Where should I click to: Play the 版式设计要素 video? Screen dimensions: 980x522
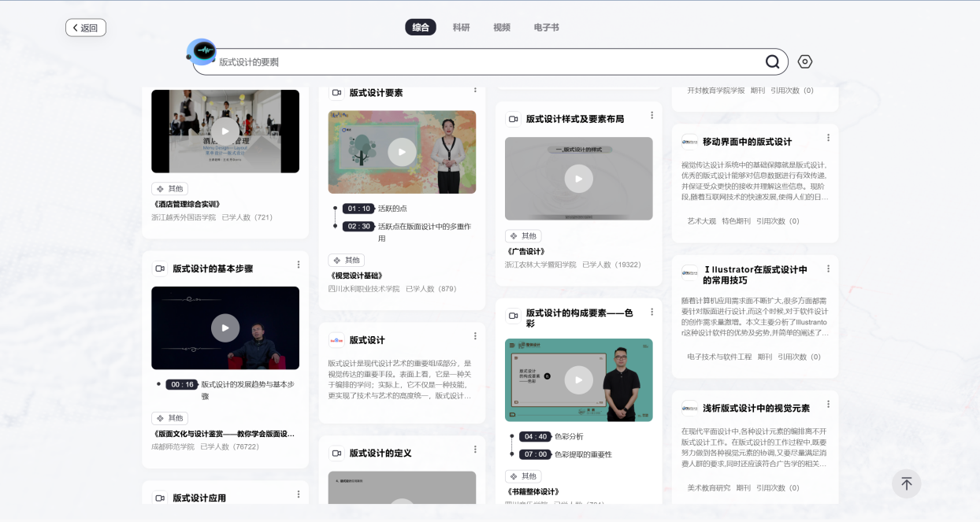coord(402,152)
